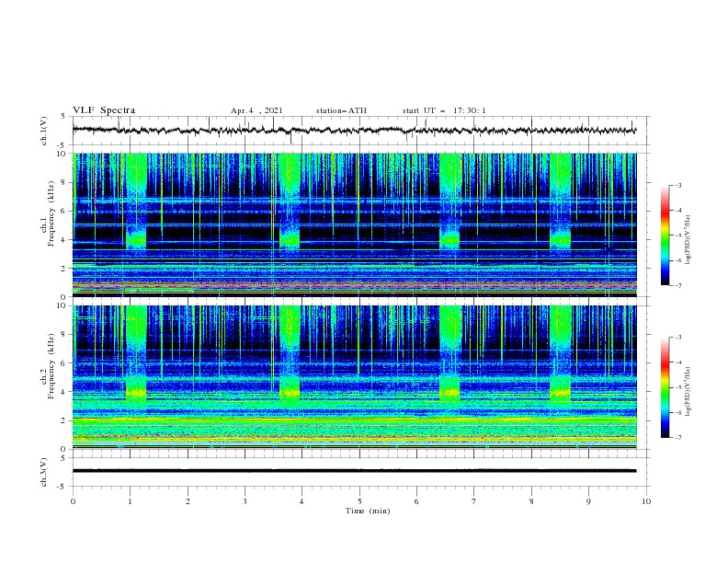Click the 'ch.1(V)' waveform axis label
Viewport: 728px width, 563px height.
pos(44,131)
